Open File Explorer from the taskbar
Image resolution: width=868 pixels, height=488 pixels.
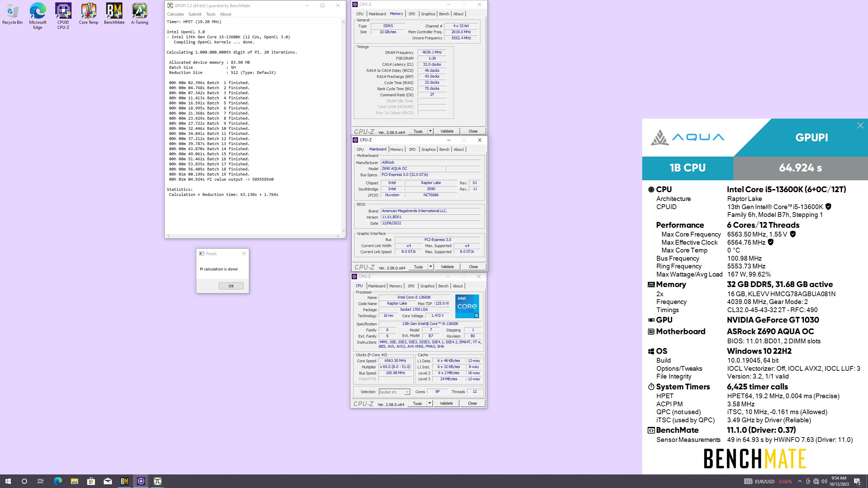[x=74, y=481]
